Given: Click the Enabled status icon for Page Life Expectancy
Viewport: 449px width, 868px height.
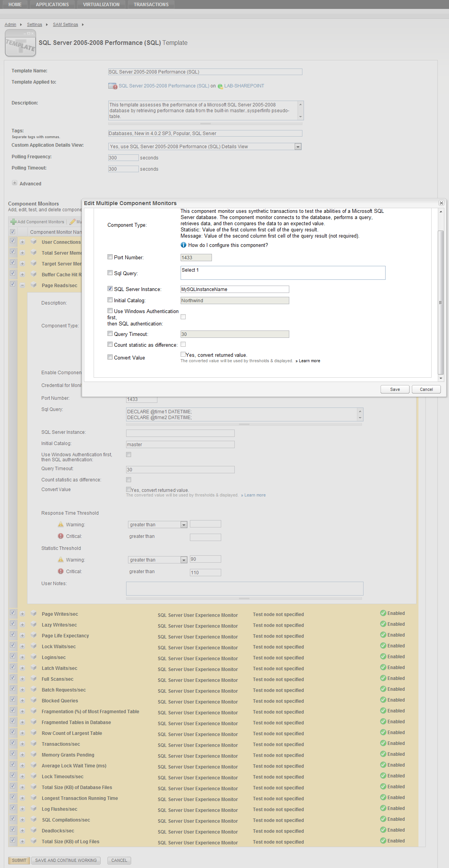Looking at the screenshot, I should click(x=383, y=635).
